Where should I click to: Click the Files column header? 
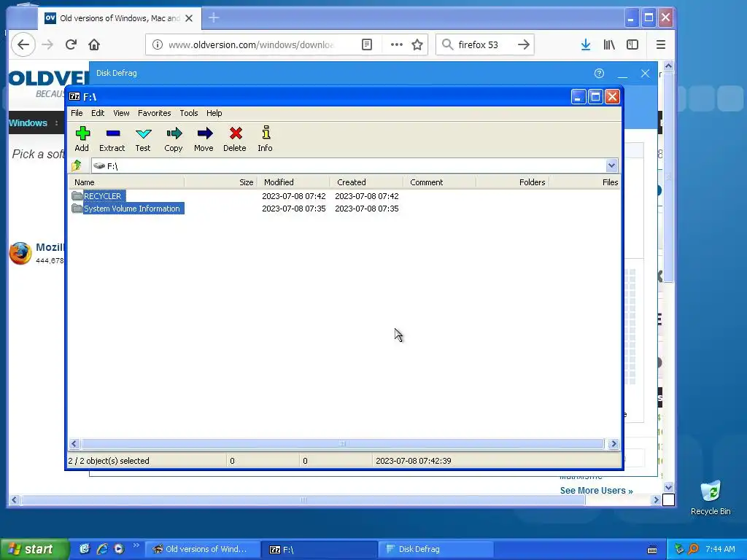584,182
